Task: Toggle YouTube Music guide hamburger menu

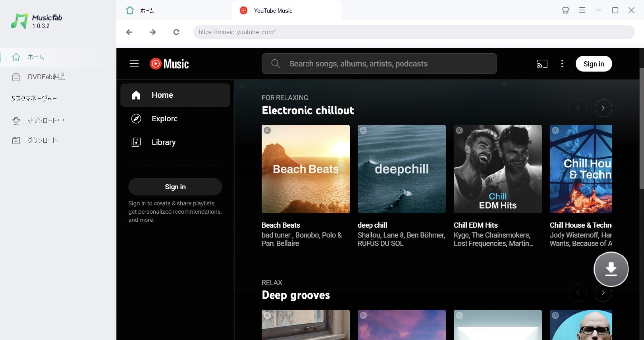Action: [x=134, y=63]
